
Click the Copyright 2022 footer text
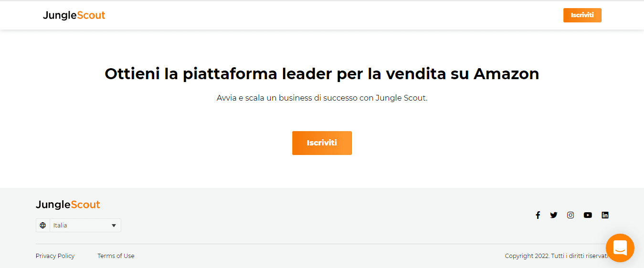pyautogui.click(x=557, y=256)
